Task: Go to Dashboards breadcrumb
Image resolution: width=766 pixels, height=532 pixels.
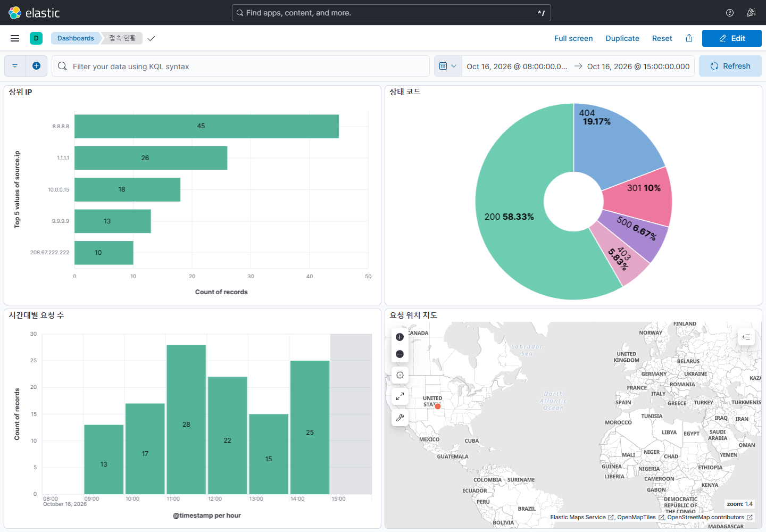Action: pyautogui.click(x=76, y=38)
